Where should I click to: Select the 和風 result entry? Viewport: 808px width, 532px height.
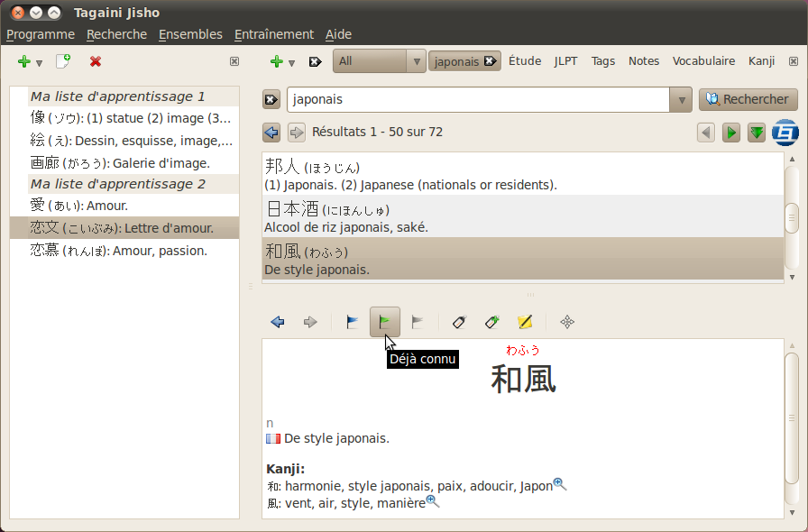coord(522,259)
